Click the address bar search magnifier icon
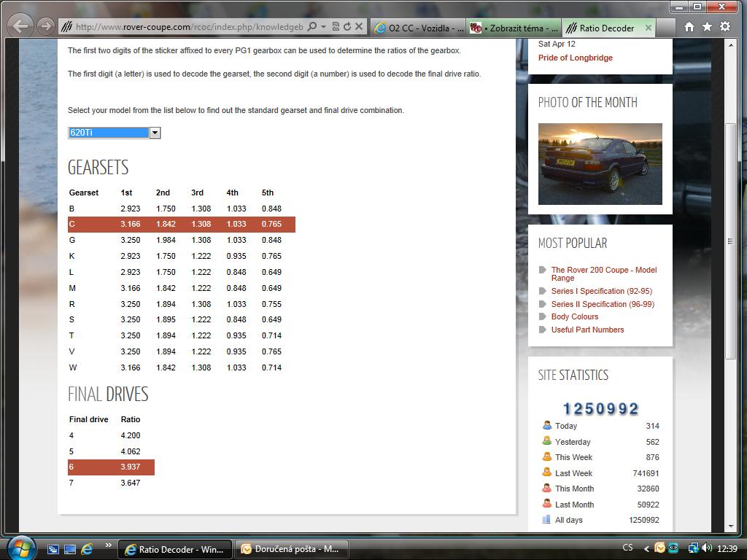Image resolution: width=747 pixels, height=560 pixels. click(312, 27)
